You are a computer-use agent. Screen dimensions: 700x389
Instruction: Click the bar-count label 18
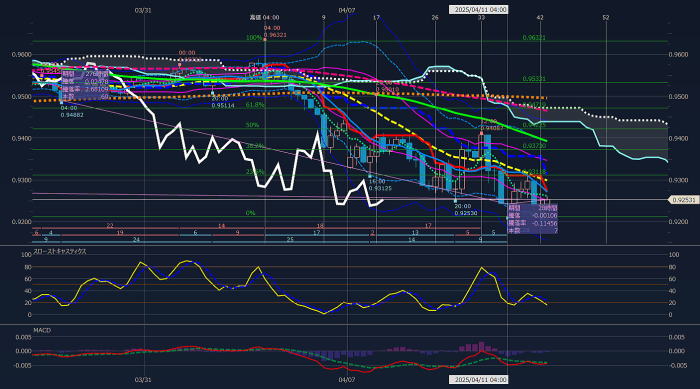pyautogui.click(x=320, y=226)
